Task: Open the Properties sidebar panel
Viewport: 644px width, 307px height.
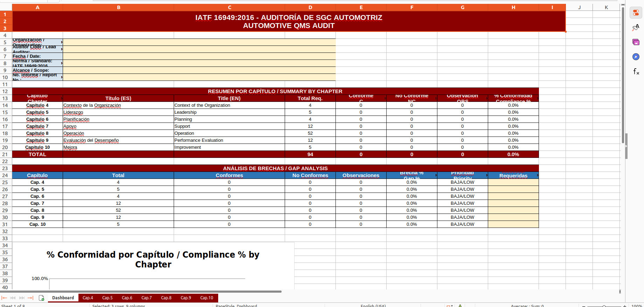Action: pos(636,13)
